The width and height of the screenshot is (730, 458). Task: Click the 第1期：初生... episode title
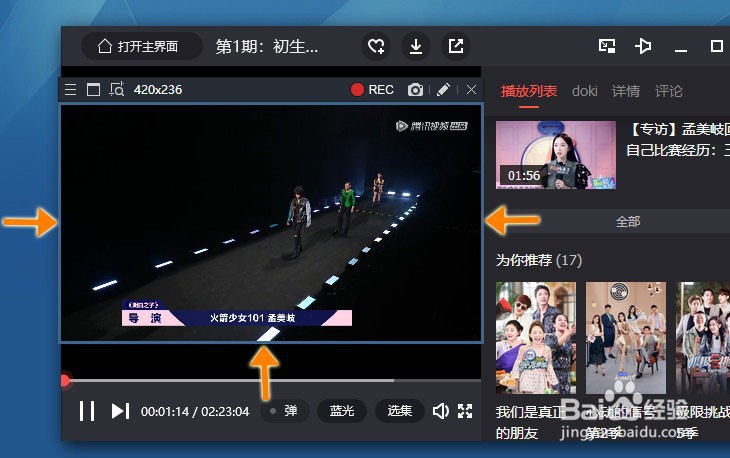click(267, 46)
